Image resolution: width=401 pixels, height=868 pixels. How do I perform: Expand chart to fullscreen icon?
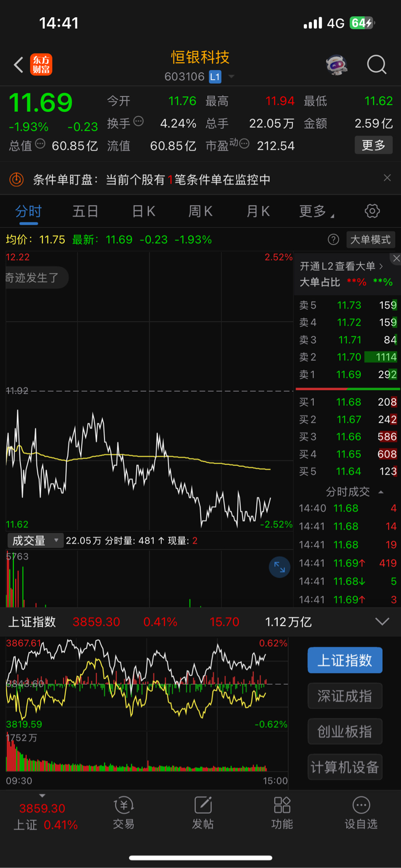pyautogui.click(x=280, y=567)
